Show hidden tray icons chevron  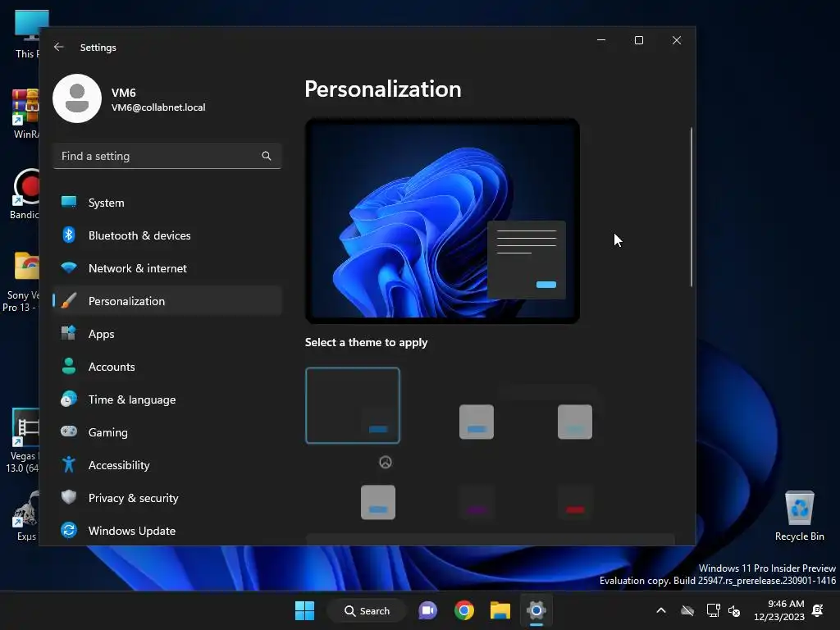coord(661,610)
